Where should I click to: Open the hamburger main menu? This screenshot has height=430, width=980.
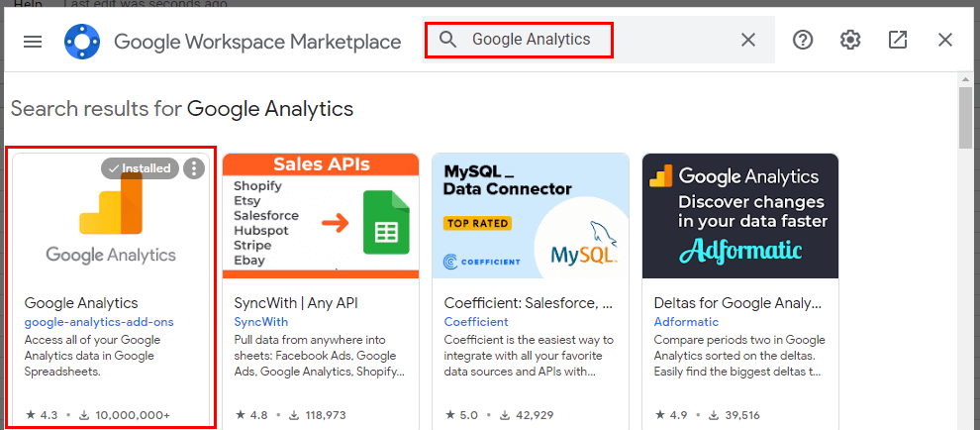pyautogui.click(x=33, y=42)
